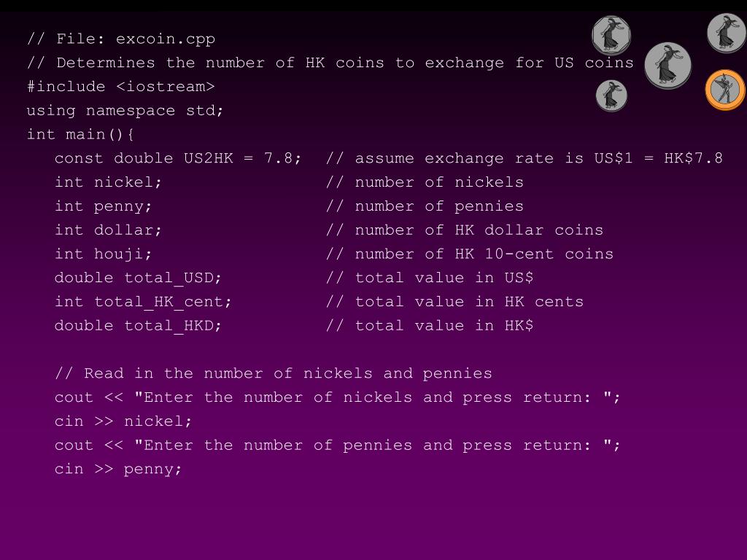
Task: Click the 'int penny;' declaration
Action: coord(103,206)
